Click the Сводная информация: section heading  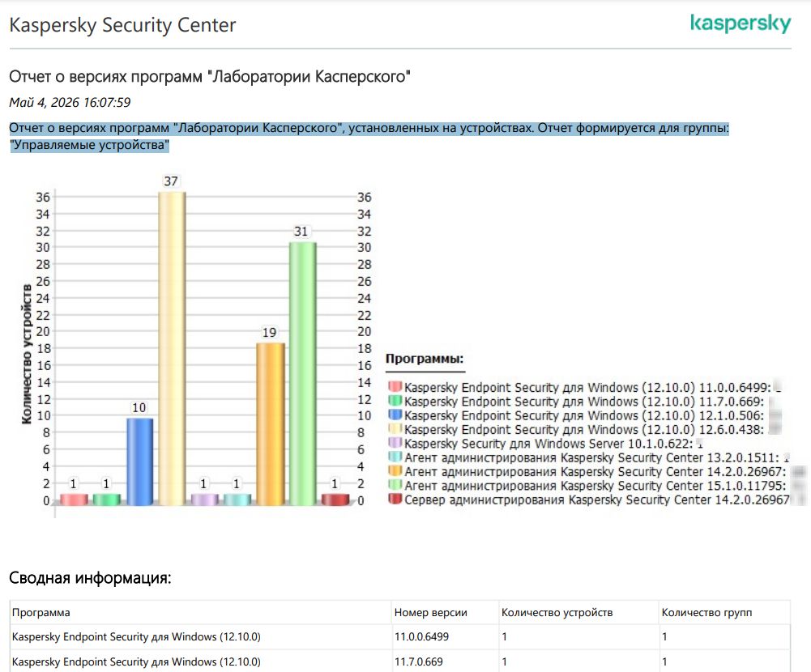90,577
